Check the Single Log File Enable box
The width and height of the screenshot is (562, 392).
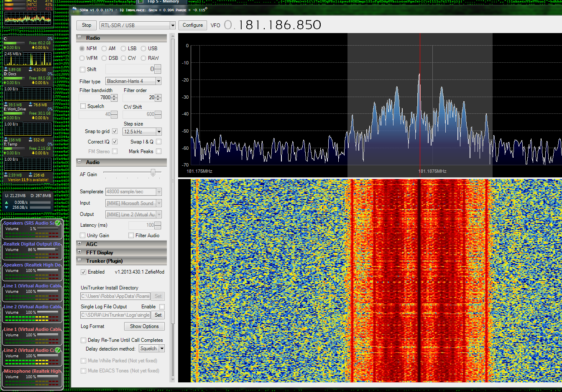tap(162, 307)
